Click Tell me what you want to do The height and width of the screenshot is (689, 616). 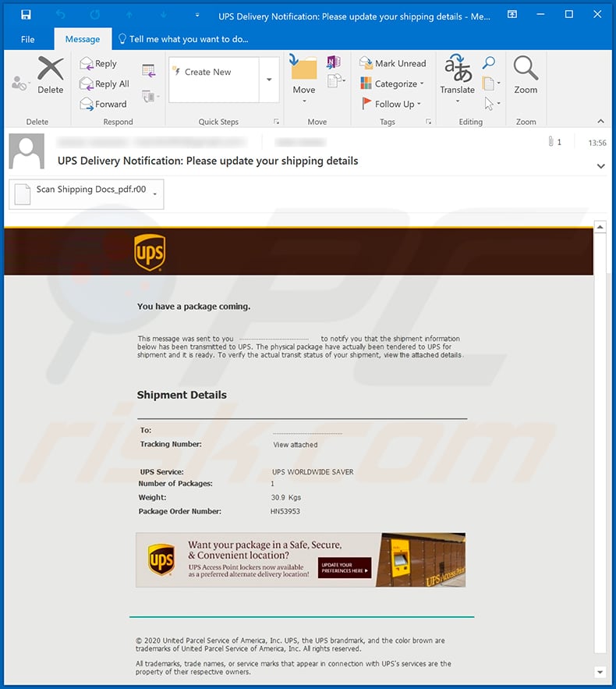click(183, 39)
